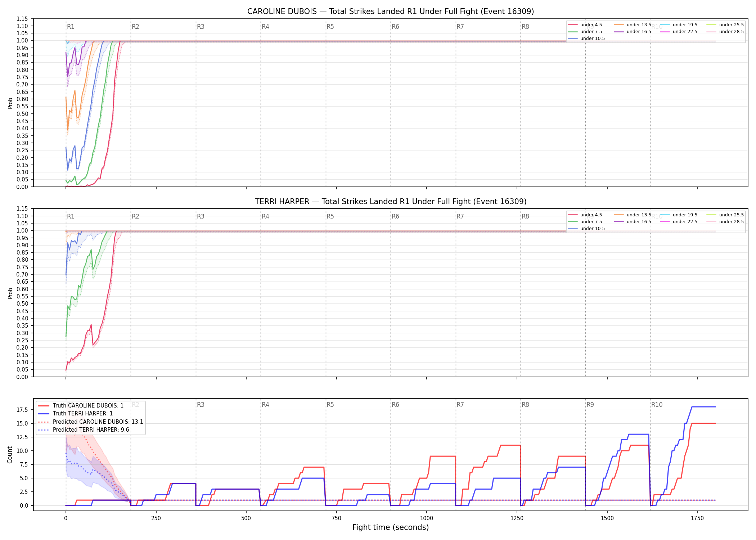Click R1 round marker in Dubois chart

(x=71, y=27)
